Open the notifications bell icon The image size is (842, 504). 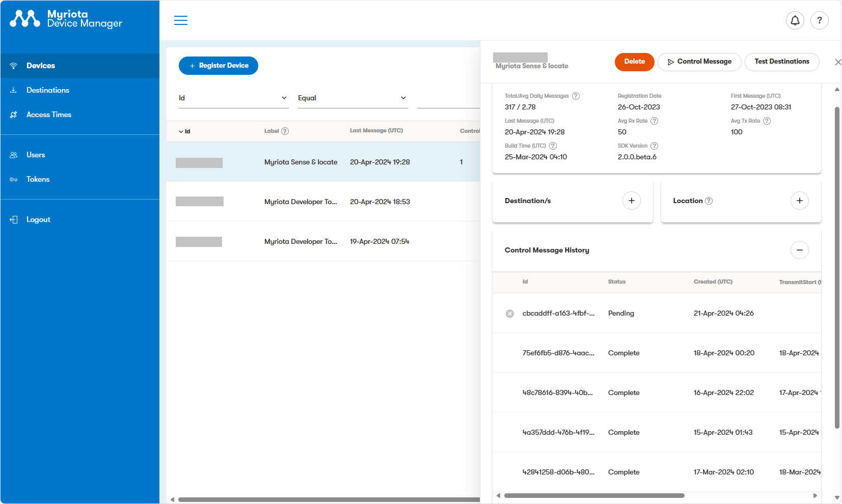[x=795, y=20]
